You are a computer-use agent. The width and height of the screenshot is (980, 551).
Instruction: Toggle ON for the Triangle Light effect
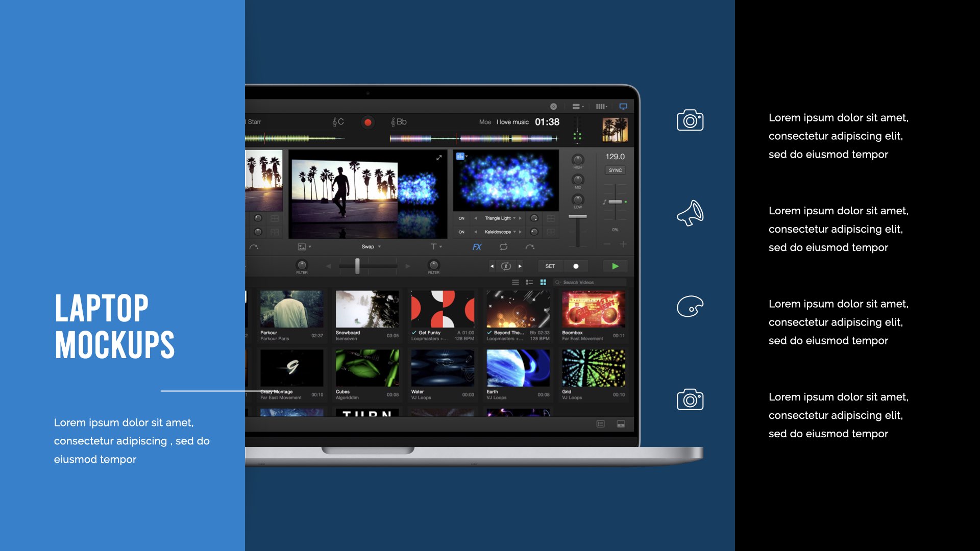coord(461,218)
